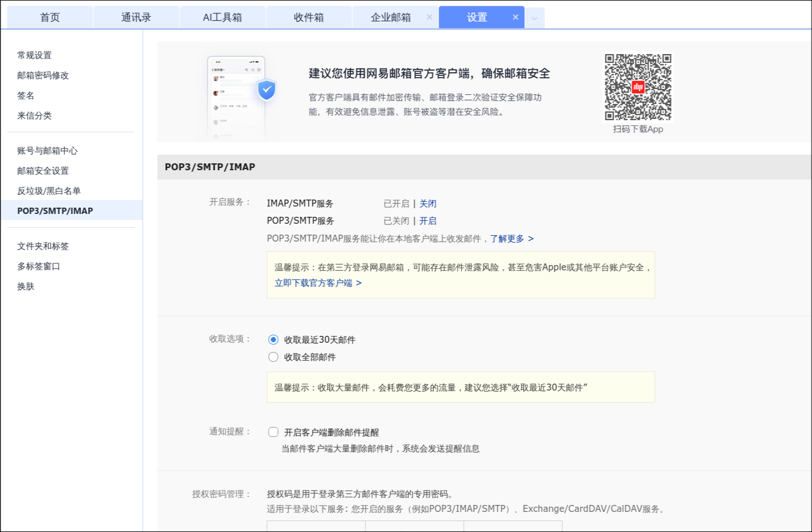Screen dimensions: 812x532
Task: Close the 企业邮箱 tab
Action: point(429,17)
